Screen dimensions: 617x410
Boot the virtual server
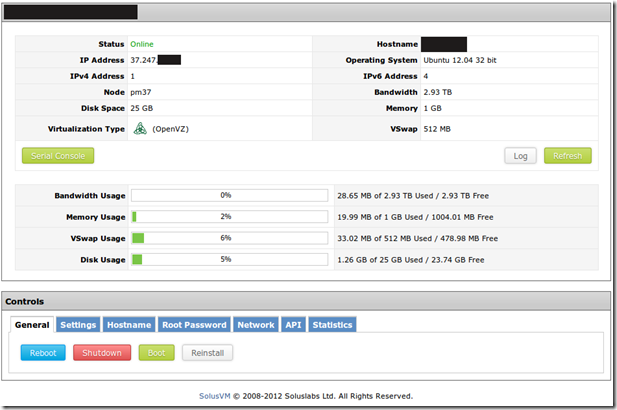coord(156,353)
